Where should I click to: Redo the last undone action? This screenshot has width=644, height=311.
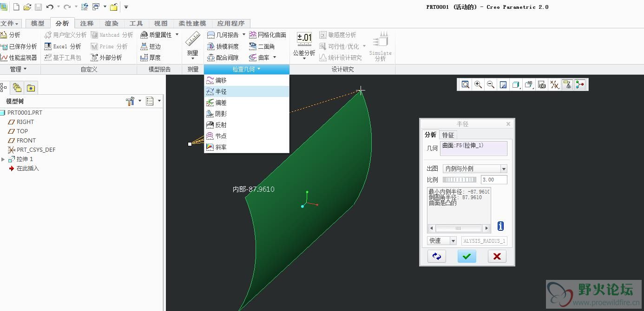click(x=67, y=7)
